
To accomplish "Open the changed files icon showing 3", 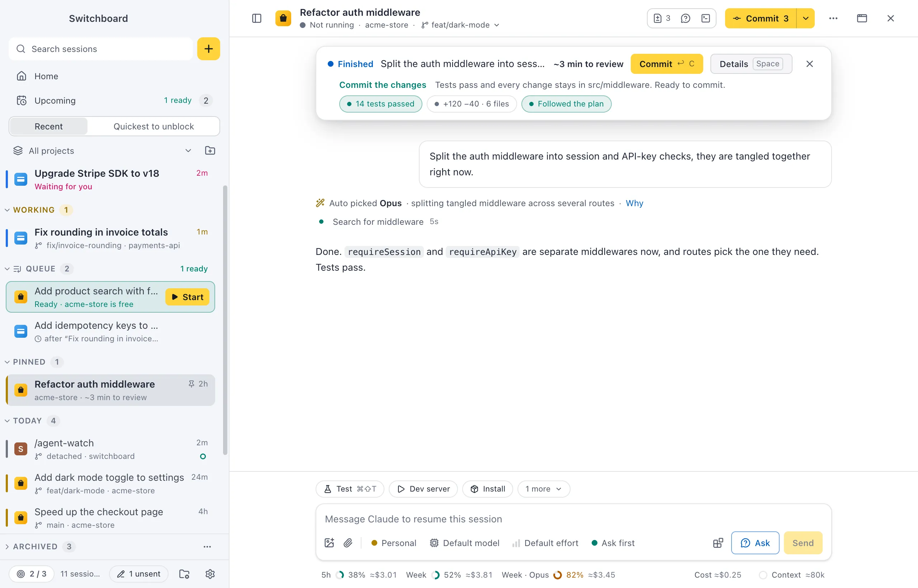I will 662,18.
